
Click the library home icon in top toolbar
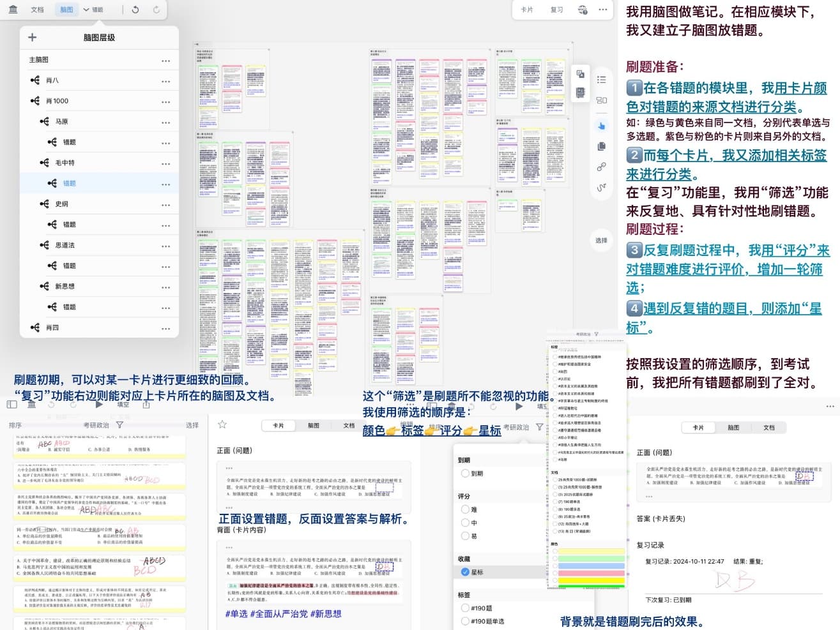13,10
